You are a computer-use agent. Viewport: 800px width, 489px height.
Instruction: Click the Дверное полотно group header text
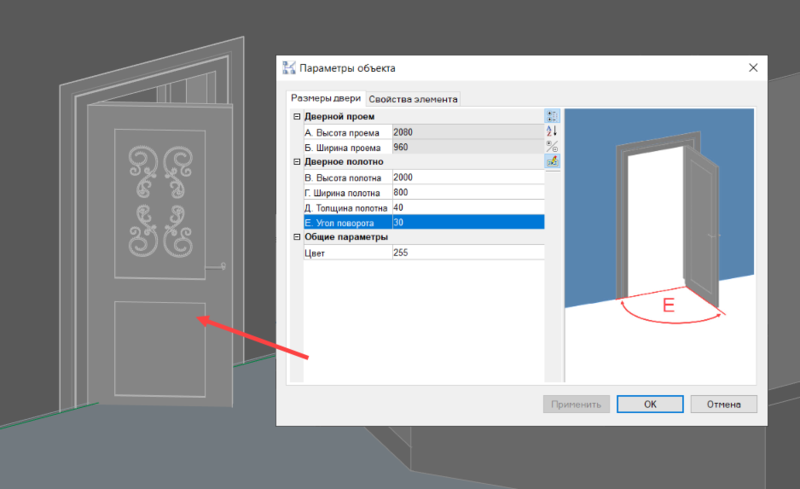point(344,161)
